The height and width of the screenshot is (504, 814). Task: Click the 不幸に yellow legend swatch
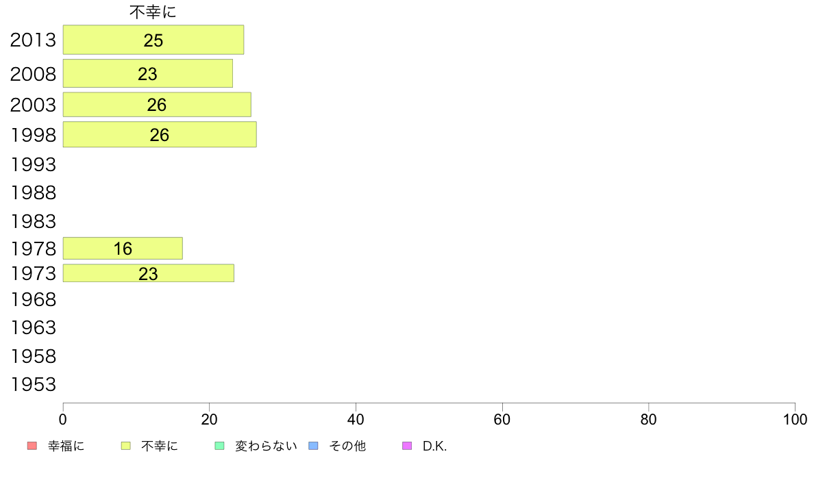pyautogui.click(x=125, y=446)
